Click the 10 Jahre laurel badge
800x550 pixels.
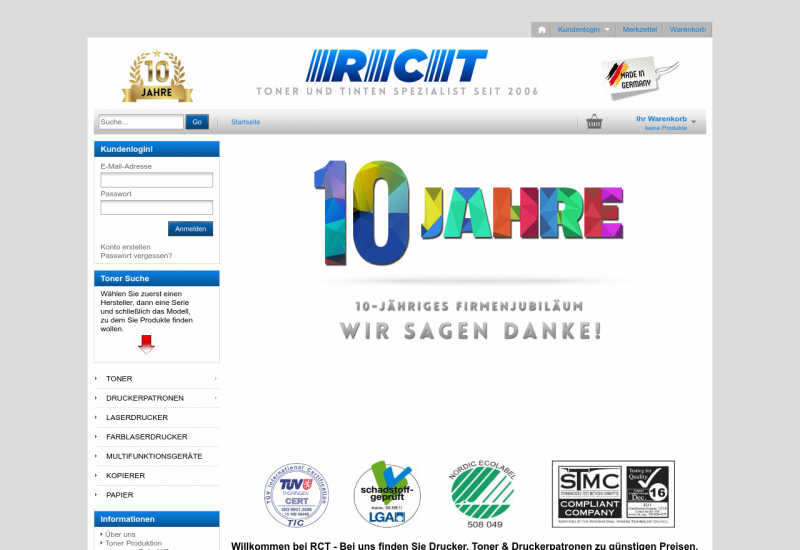click(157, 77)
